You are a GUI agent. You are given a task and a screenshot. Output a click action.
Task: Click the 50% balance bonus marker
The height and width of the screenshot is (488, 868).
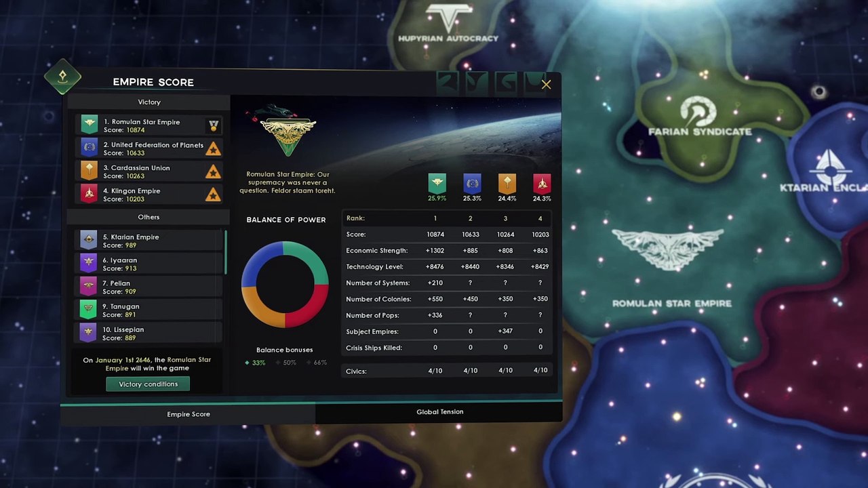pyautogui.click(x=286, y=363)
